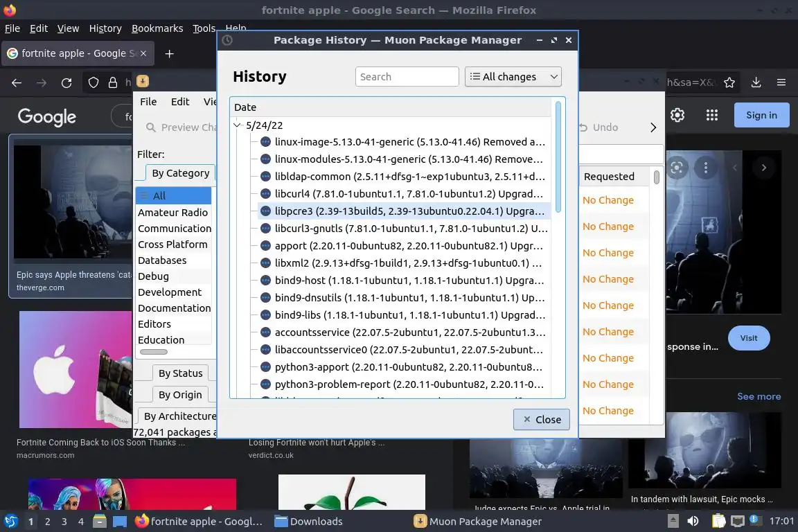This screenshot has width=798, height=532.
Task: Open Muon's File menu
Action: coord(148,102)
